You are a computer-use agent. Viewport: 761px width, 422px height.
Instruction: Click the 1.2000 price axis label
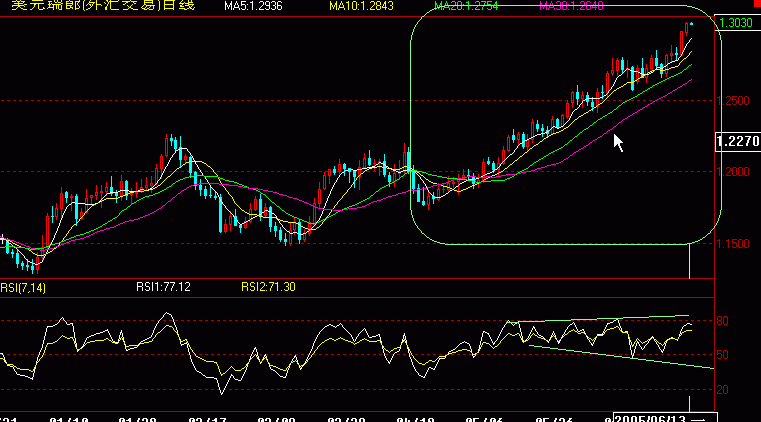point(733,172)
